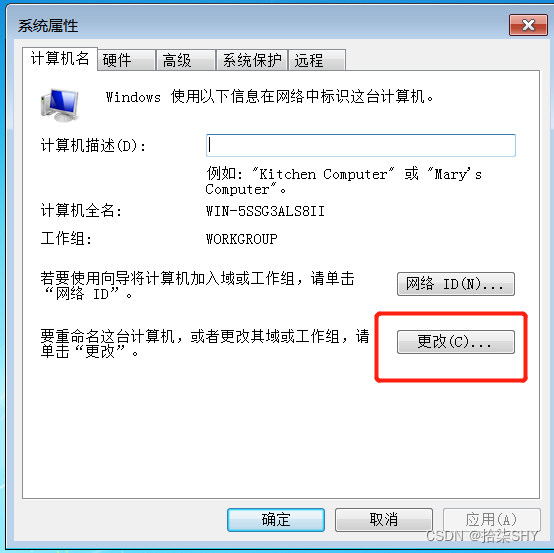Click the WORKGROUP value text

coord(242,239)
